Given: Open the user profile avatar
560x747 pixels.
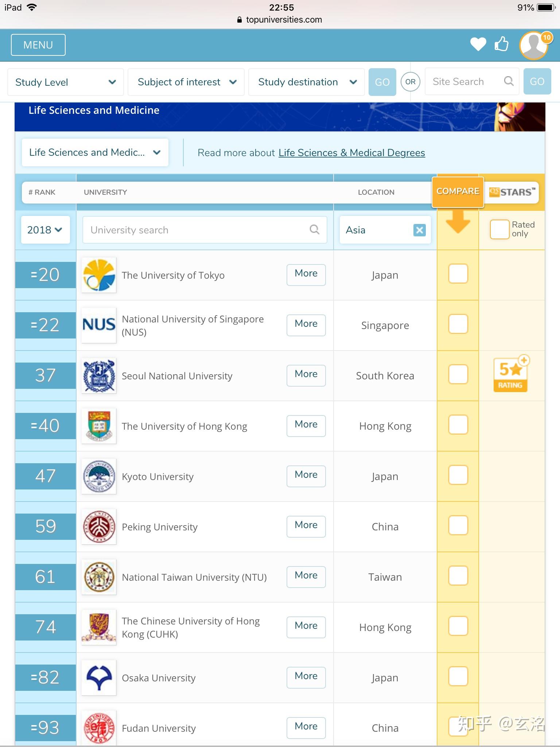Looking at the screenshot, I should tap(534, 46).
